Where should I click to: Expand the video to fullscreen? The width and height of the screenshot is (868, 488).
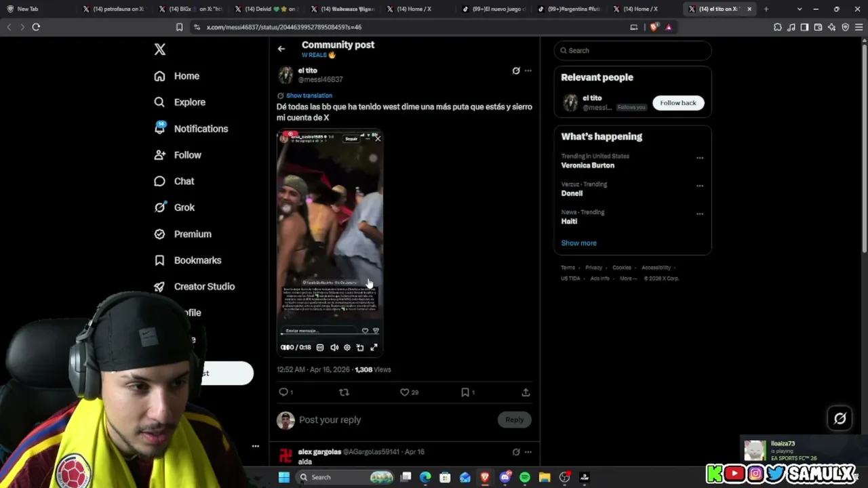(374, 348)
